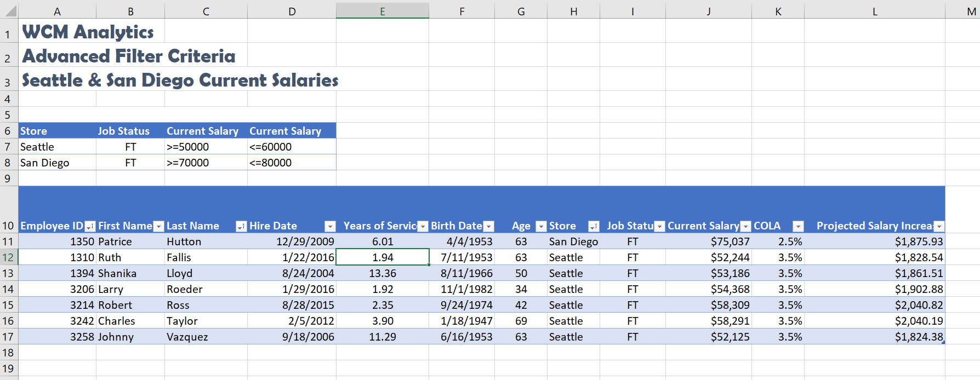Click the Job Status criteria header cell

tap(130, 131)
